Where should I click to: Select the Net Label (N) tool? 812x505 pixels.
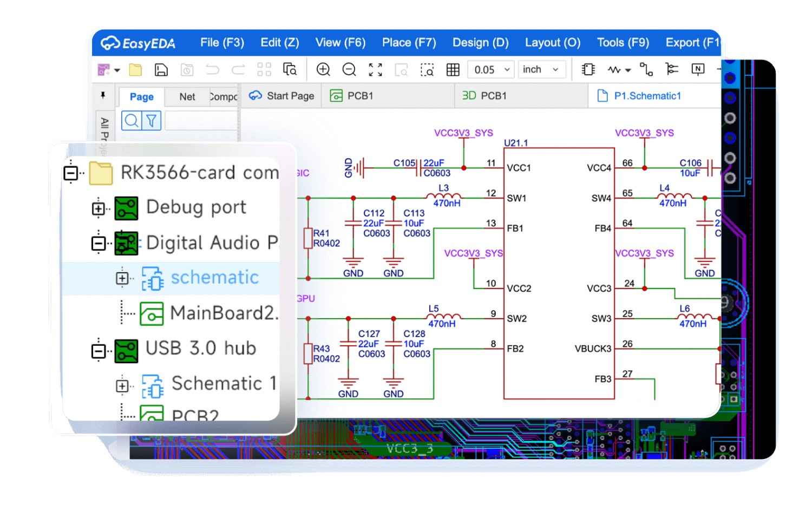(698, 69)
